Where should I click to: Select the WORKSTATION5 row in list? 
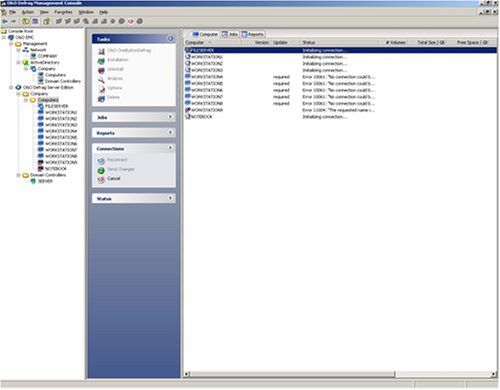point(340,84)
